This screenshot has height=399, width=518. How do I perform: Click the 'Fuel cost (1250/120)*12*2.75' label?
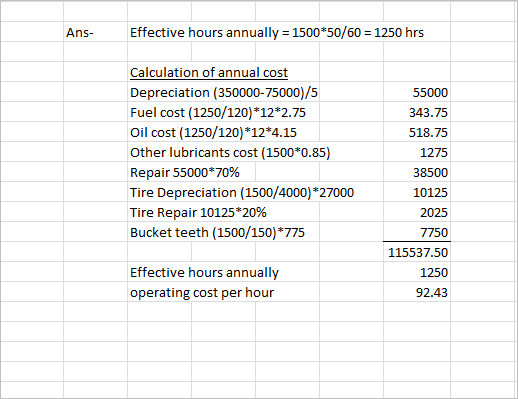coord(218,112)
